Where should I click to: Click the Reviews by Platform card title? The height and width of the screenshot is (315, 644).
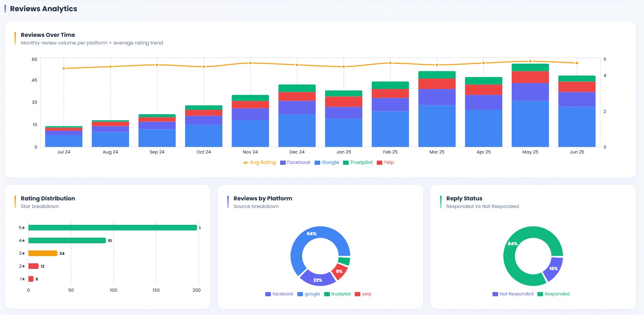pyautogui.click(x=263, y=198)
